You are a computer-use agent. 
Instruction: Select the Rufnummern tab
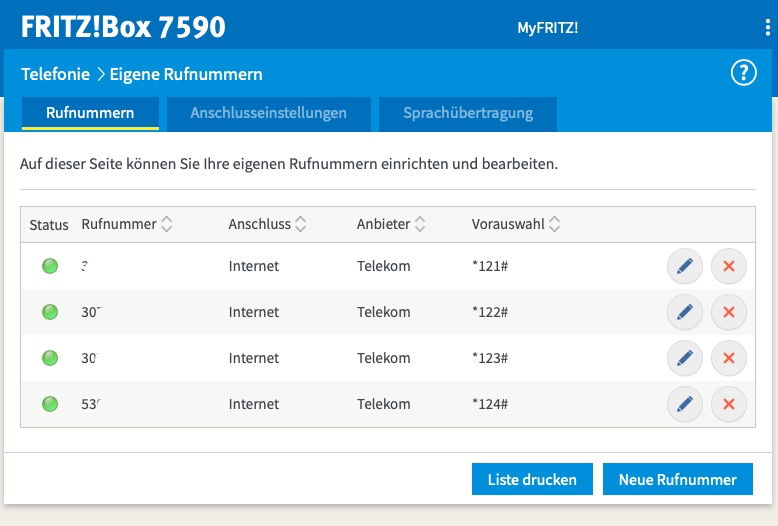[90, 113]
